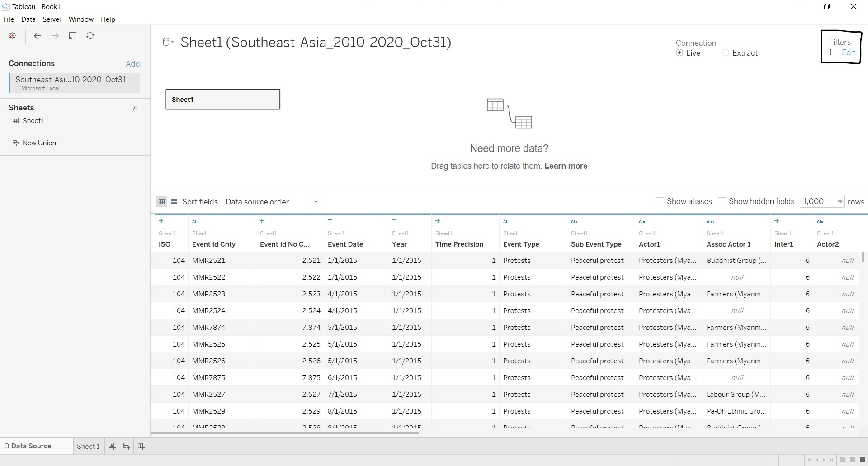This screenshot has height=466, width=868.
Task: Check the Show hidden fields box
Action: [x=722, y=201]
